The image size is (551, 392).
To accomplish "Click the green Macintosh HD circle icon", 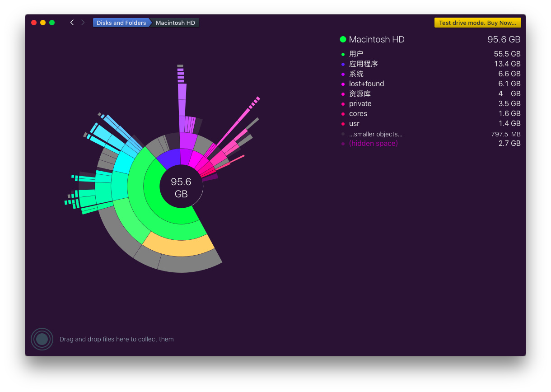I will [343, 39].
